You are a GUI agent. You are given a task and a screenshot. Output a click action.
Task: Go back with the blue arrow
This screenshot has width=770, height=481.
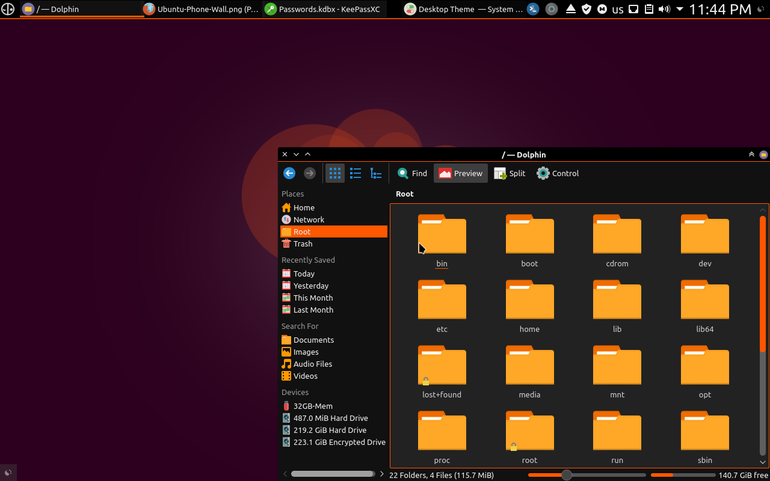click(289, 173)
